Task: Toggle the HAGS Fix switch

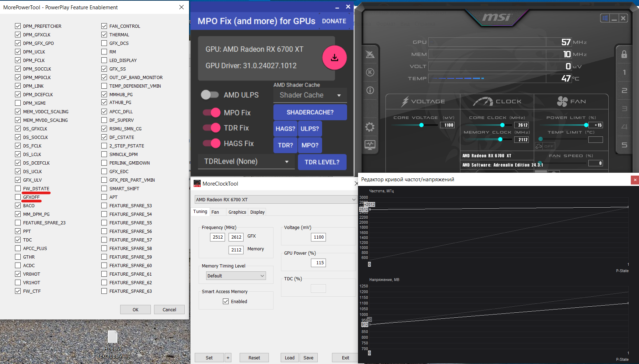Action: 212,143
